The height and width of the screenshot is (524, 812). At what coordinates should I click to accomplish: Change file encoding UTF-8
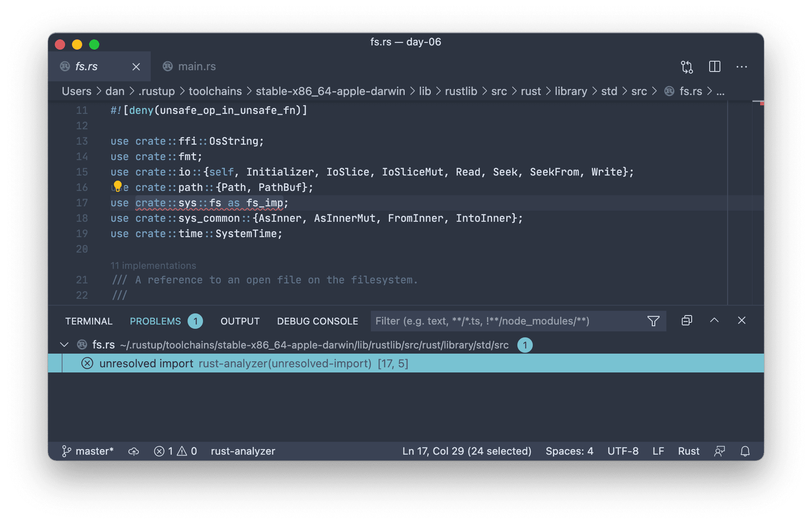point(623,451)
